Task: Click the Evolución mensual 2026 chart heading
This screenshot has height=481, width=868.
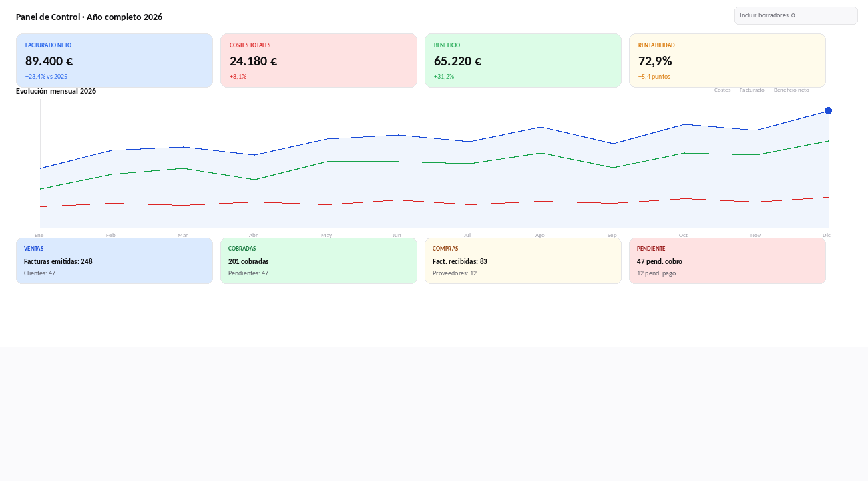Action: [56, 91]
